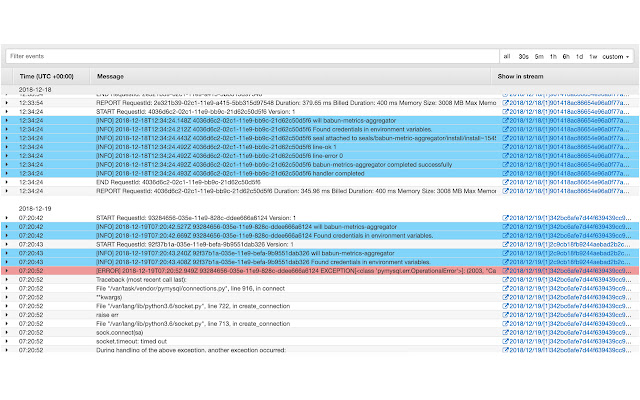Click external-link icon on 'raise err' row
The width and height of the screenshot is (640, 400).
coord(505,315)
